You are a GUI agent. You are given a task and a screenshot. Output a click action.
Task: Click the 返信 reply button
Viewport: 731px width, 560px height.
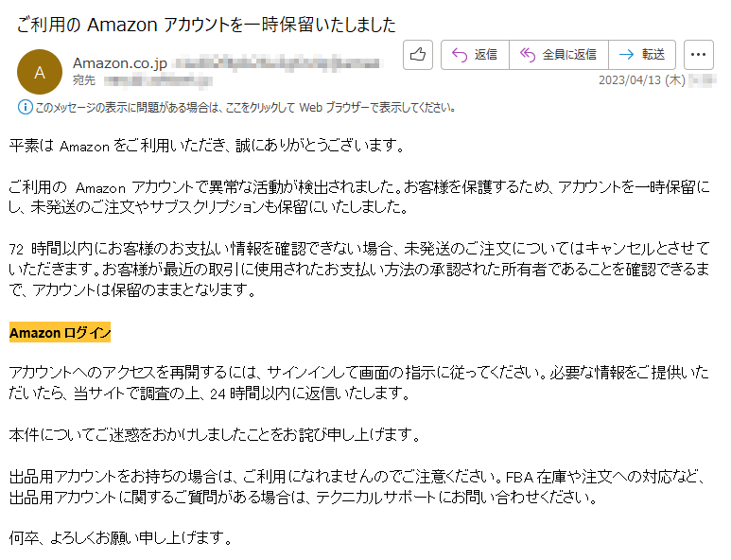pyautogui.click(x=475, y=55)
